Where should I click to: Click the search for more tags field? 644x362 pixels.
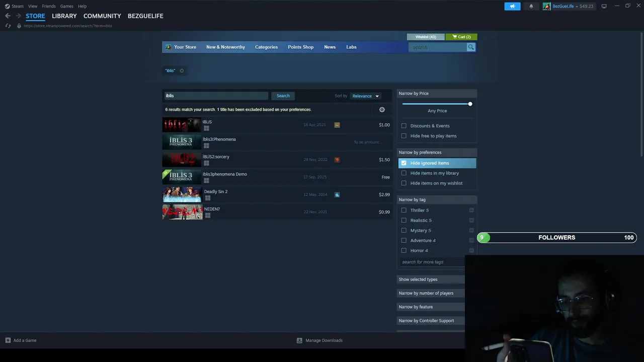click(x=432, y=262)
